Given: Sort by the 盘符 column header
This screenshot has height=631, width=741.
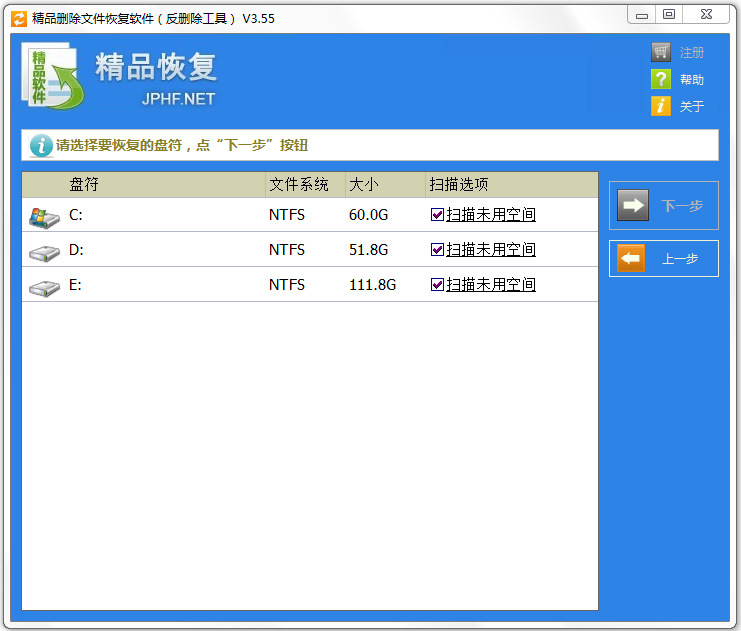Looking at the screenshot, I should (x=84, y=185).
